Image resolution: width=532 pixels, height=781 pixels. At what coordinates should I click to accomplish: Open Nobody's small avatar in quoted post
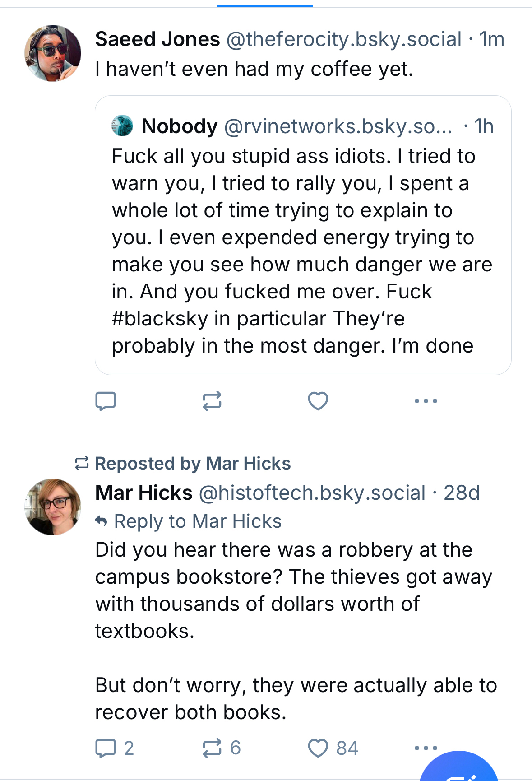(122, 126)
